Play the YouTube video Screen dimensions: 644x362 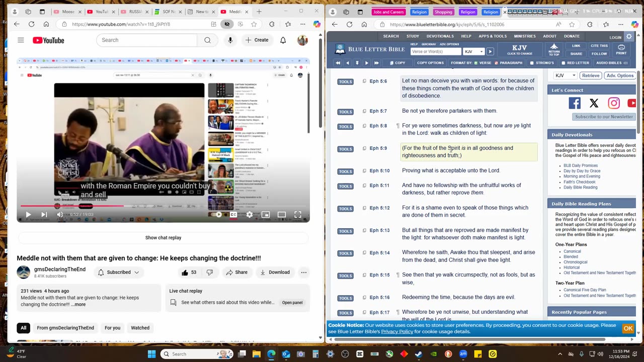[x=28, y=215]
